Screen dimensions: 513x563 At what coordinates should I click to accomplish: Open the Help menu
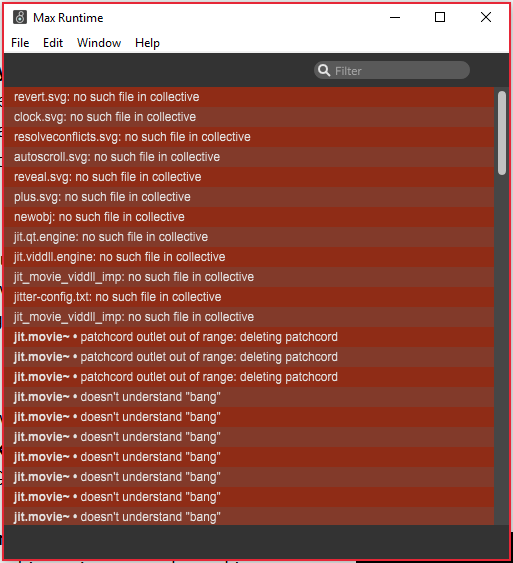tap(147, 43)
